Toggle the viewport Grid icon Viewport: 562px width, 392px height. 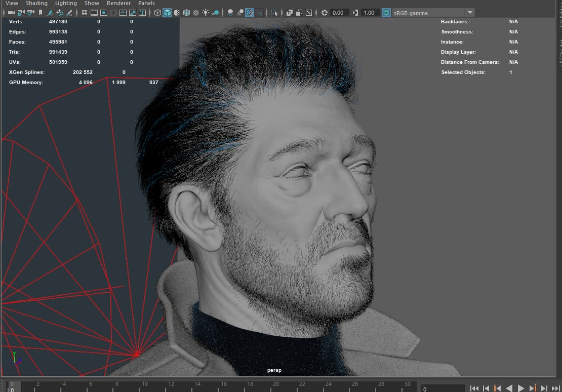pyautogui.click(x=85, y=13)
